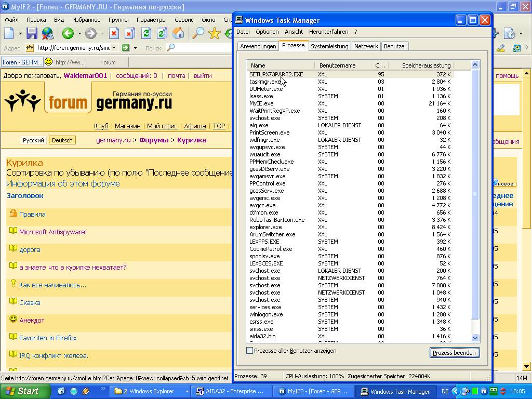Open the Herunterfahren menu in Task-Manager
The height and width of the screenshot is (399, 532).
[328, 32]
